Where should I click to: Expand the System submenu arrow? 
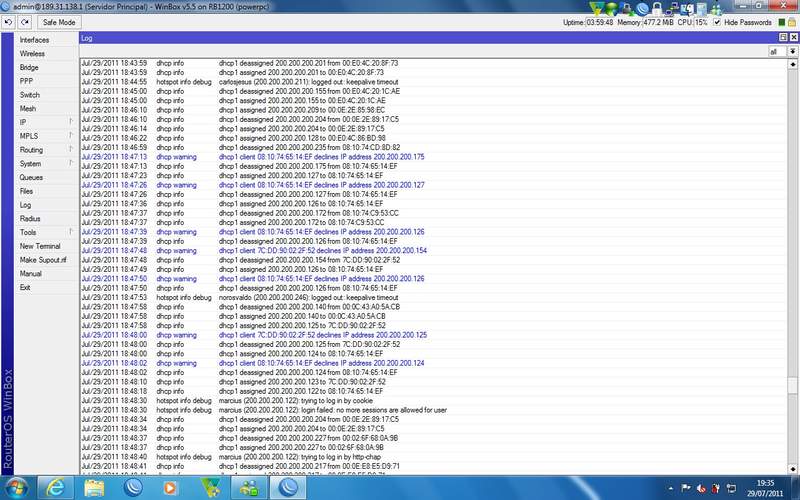(71, 163)
